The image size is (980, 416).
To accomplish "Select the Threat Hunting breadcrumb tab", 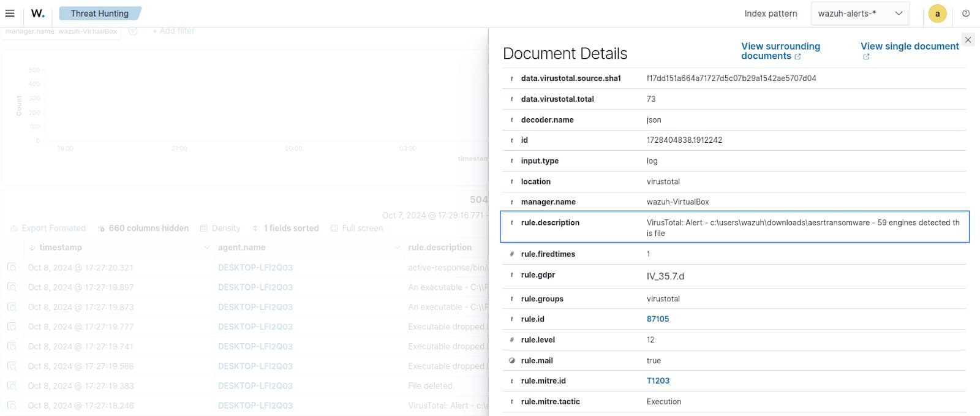I will [x=100, y=13].
